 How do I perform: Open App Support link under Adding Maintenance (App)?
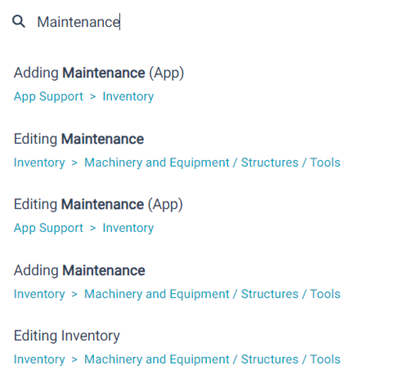tap(48, 97)
